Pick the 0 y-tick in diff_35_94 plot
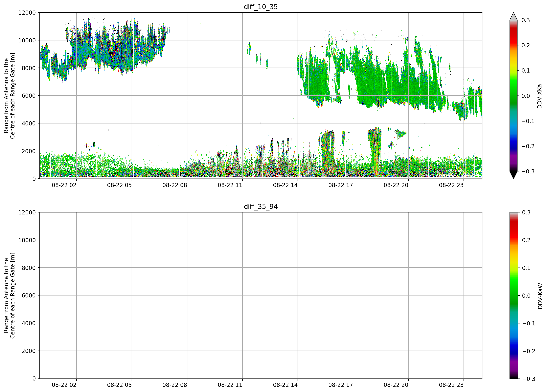Image resolution: width=547 pixels, height=392 pixels. [x=34, y=379]
